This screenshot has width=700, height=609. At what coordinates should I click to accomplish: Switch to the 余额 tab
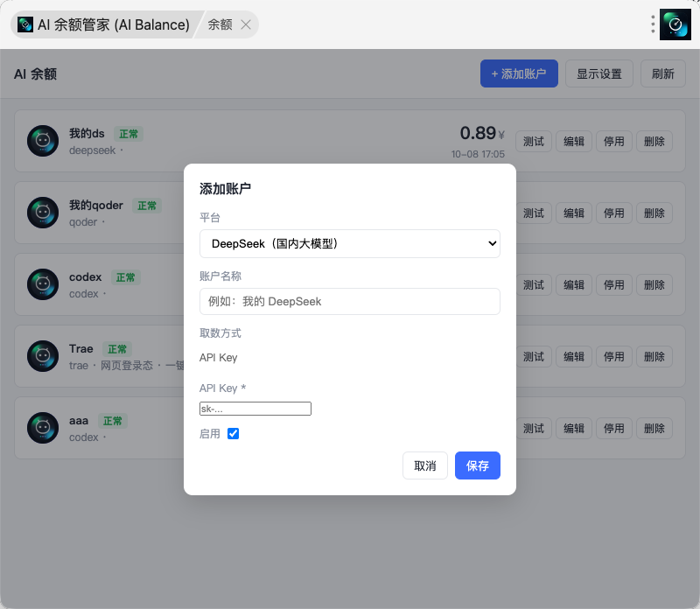(x=220, y=24)
